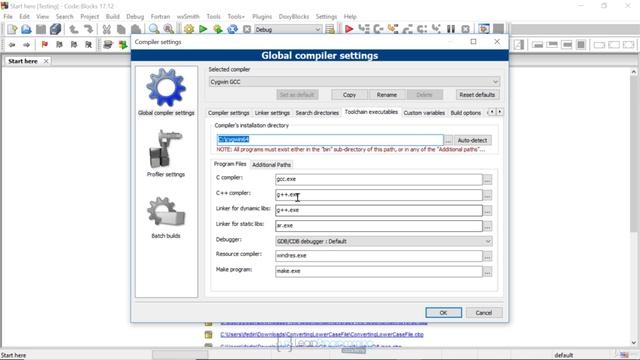Click the Paste toolbar icon

pyautogui.click(x=136, y=29)
